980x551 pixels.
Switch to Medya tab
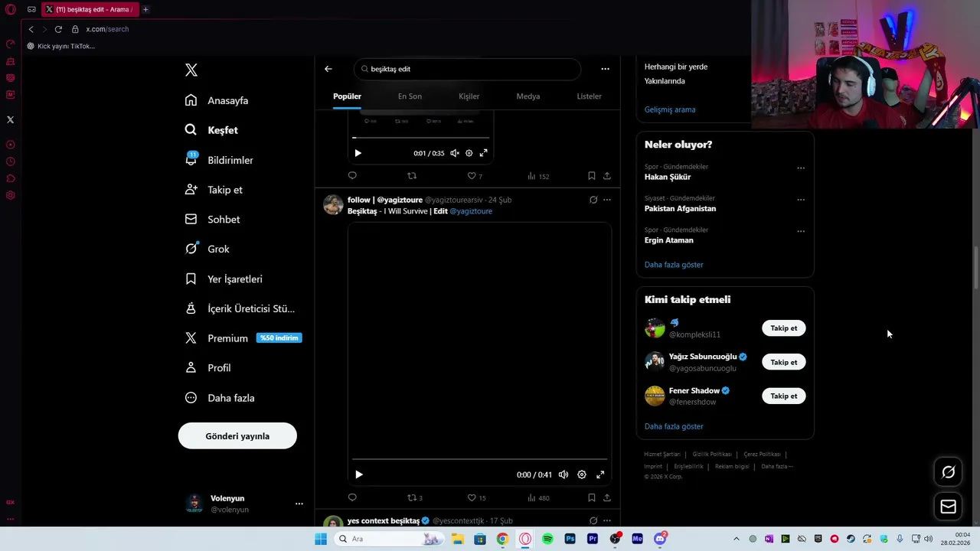pyautogui.click(x=528, y=96)
